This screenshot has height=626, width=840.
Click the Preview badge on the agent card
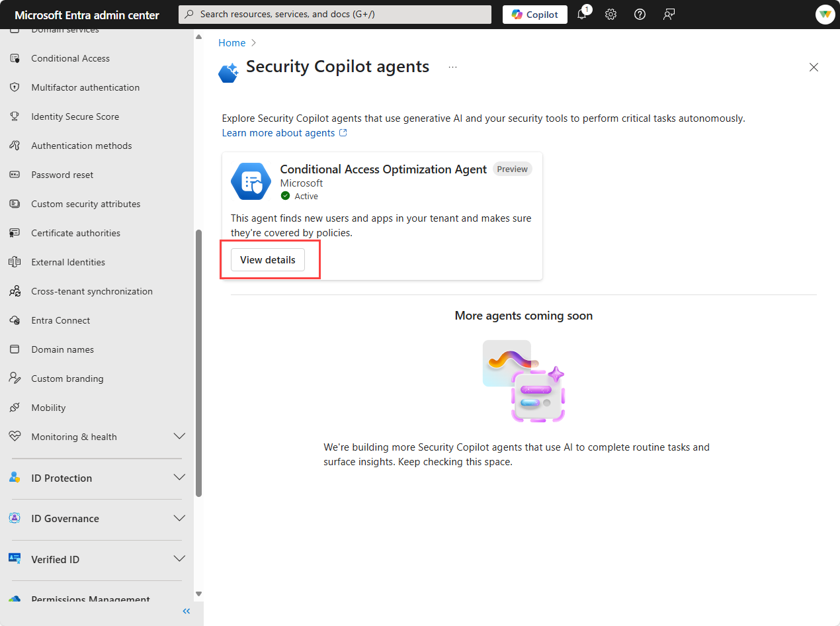[513, 169]
